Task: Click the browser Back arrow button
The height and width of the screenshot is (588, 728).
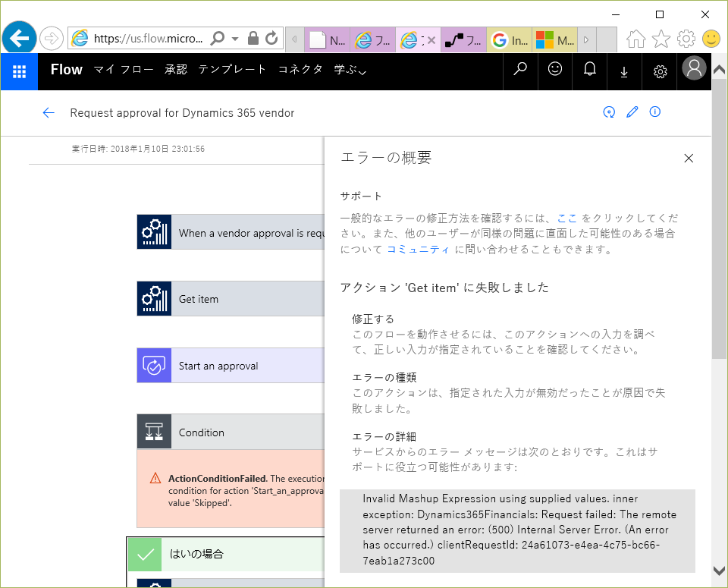Action: [x=19, y=38]
